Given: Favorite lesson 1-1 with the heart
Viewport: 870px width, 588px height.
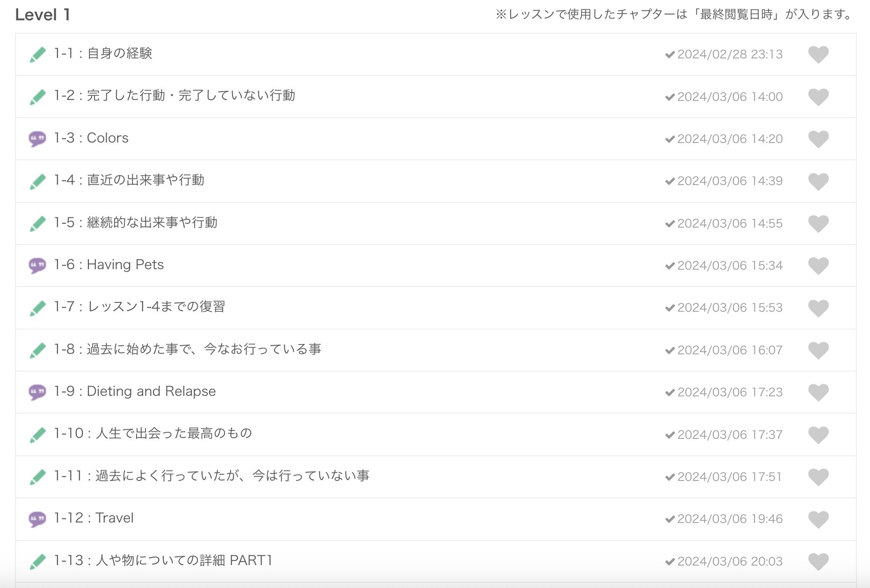Looking at the screenshot, I should point(818,55).
